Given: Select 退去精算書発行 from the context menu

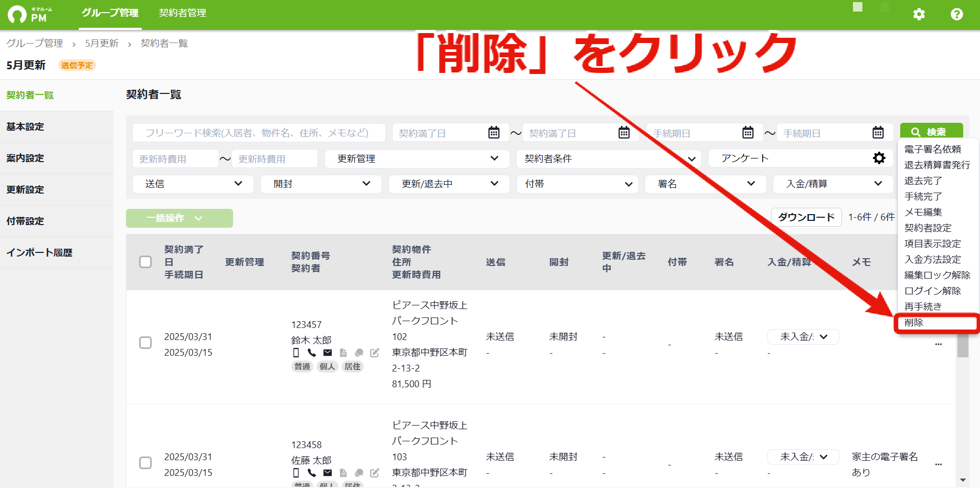Looking at the screenshot, I should pos(937,165).
